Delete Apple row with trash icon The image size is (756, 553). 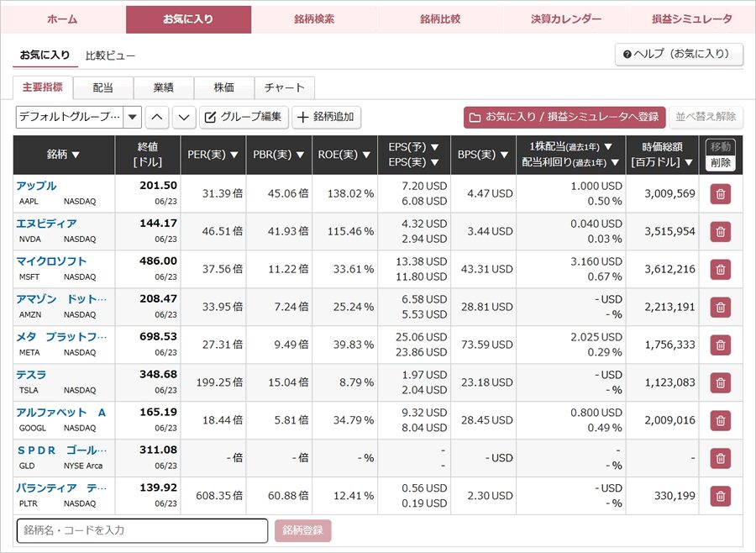coord(721,194)
